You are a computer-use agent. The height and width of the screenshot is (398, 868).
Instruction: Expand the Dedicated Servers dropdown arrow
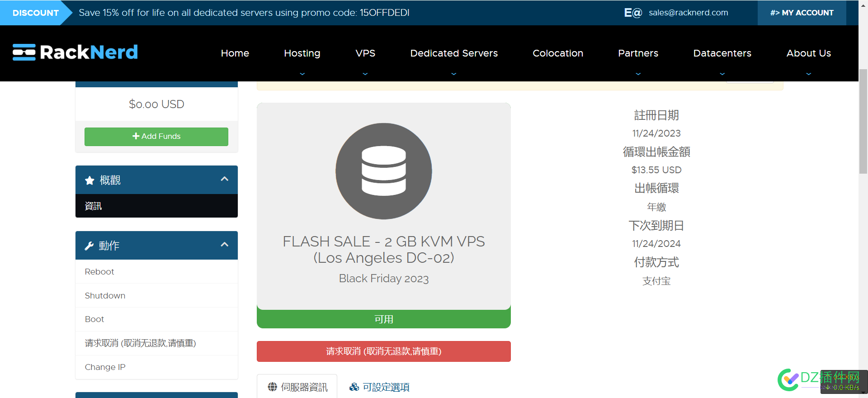[454, 74]
